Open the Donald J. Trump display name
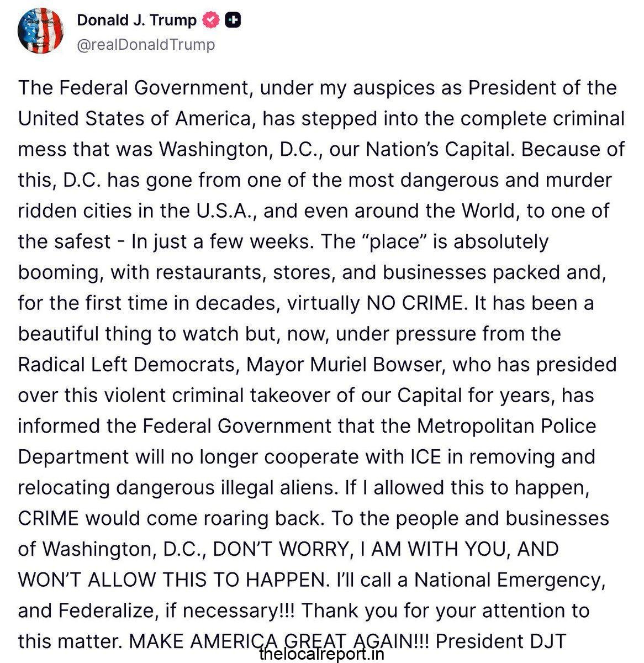The height and width of the screenshot is (663, 644). [136, 20]
